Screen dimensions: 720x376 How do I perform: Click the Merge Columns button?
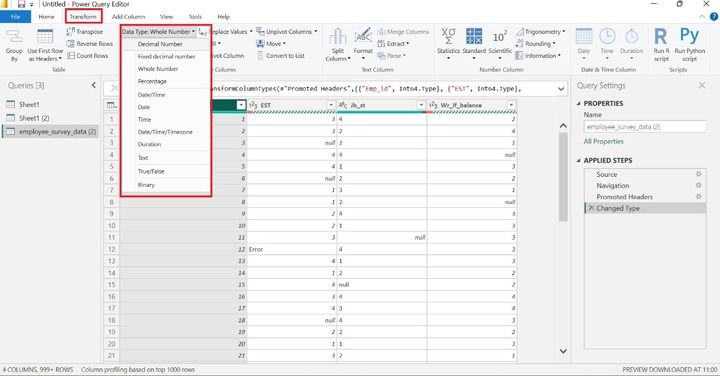[x=403, y=32]
